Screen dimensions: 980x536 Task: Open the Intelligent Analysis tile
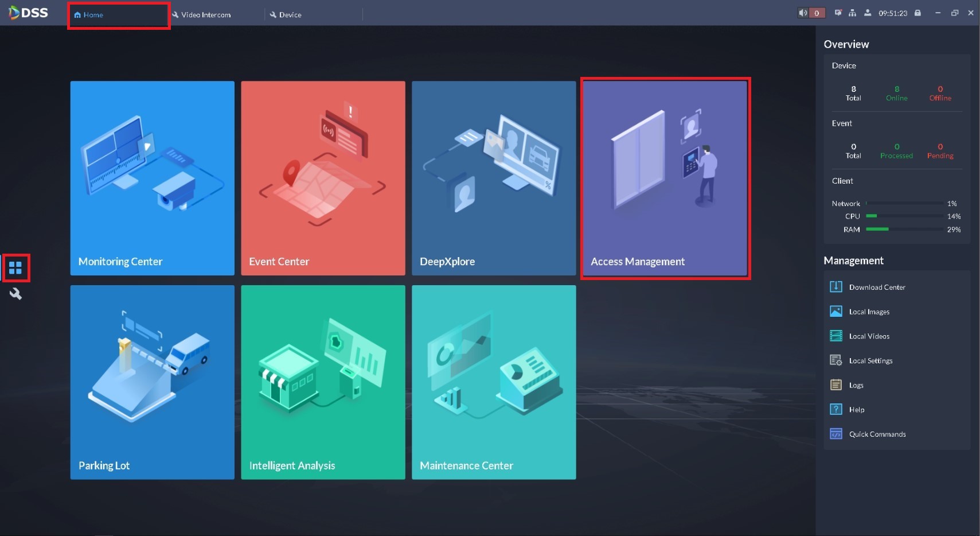[323, 382]
